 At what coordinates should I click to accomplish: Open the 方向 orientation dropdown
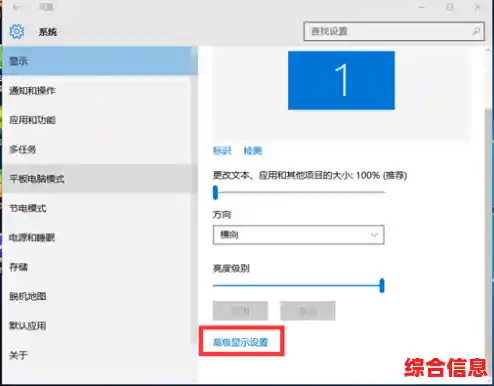click(x=298, y=235)
